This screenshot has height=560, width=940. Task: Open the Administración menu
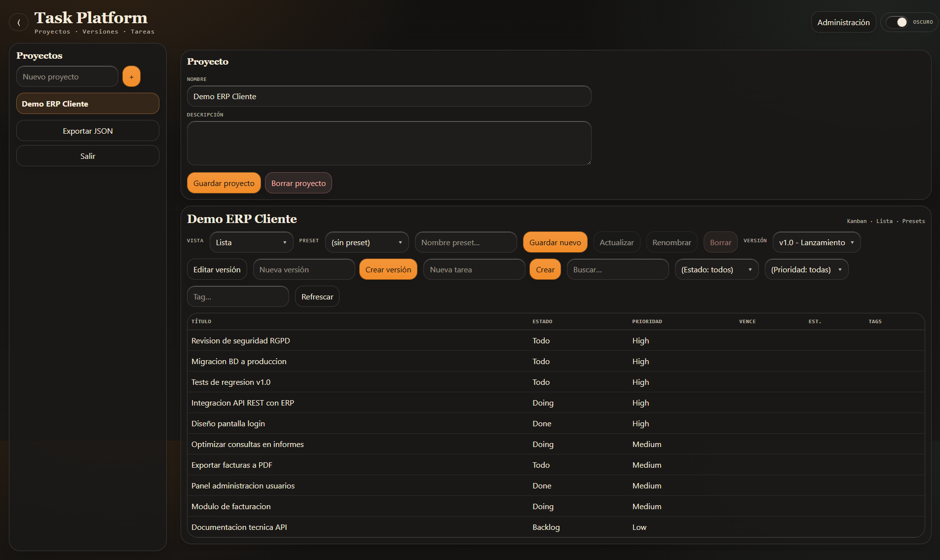[843, 22]
